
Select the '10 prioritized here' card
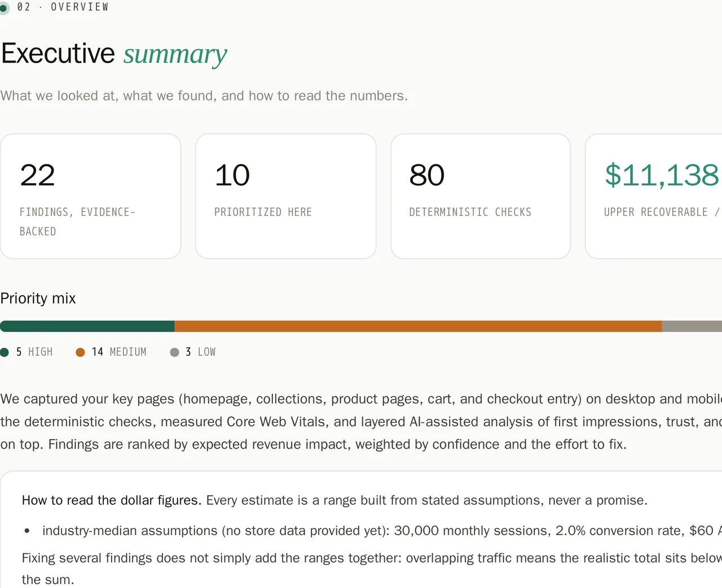pyautogui.click(x=286, y=196)
